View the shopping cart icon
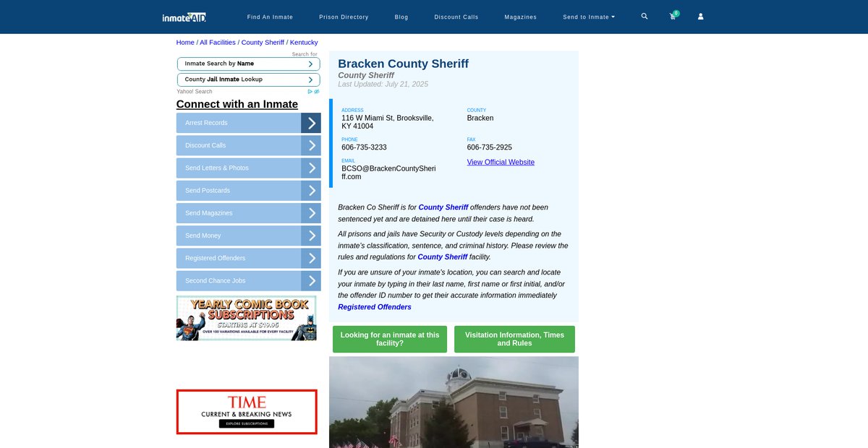The height and width of the screenshot is (448, 868). [673, 16]
